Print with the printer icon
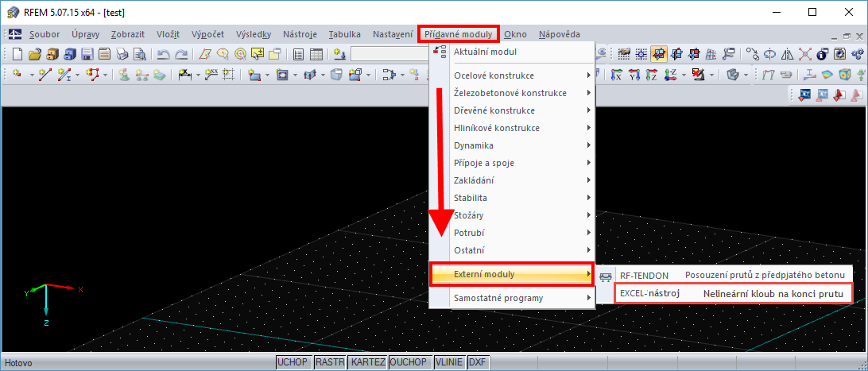868x371 pixels. (122, 54)
